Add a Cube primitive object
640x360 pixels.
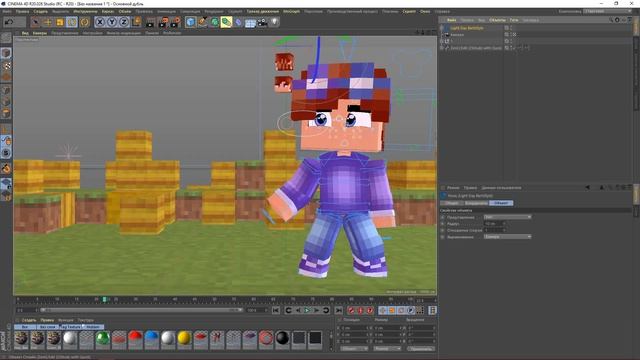coord(191,22)
